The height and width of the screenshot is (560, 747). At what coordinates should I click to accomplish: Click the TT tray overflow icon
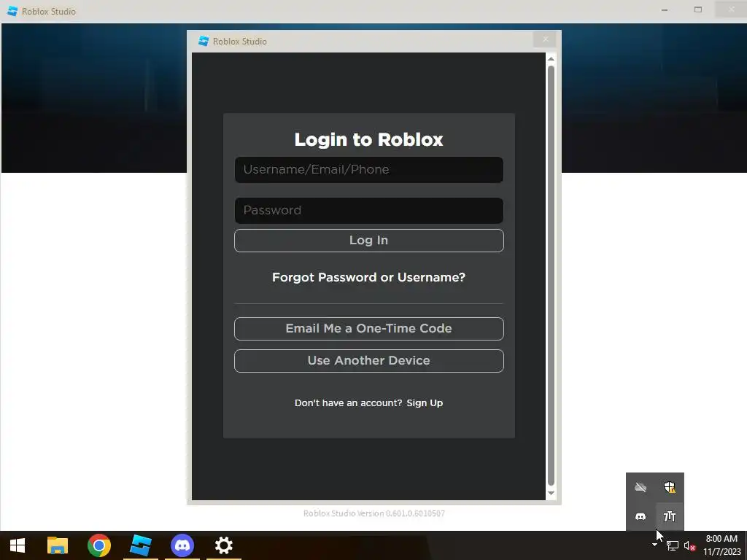click(x=670, y=517)
